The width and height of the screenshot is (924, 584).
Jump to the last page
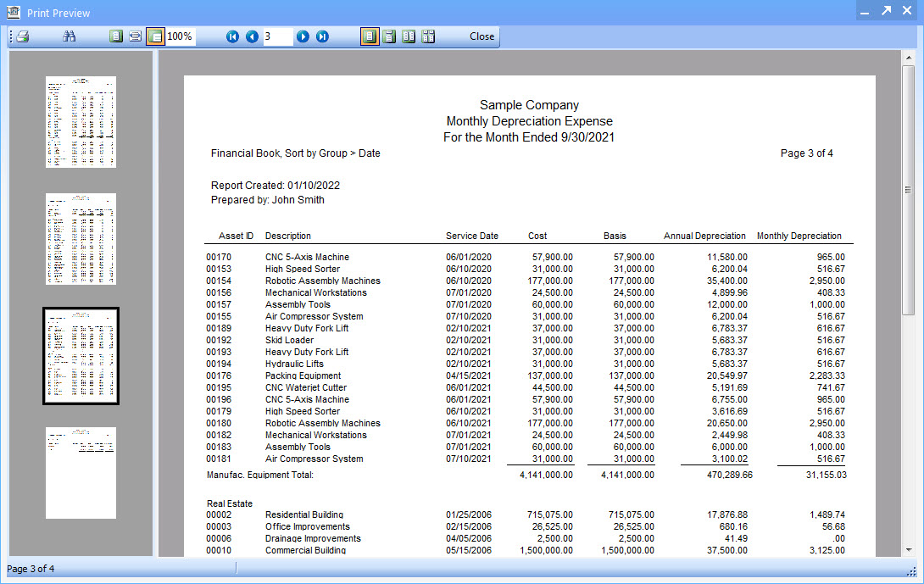click(x=322, y=36)
